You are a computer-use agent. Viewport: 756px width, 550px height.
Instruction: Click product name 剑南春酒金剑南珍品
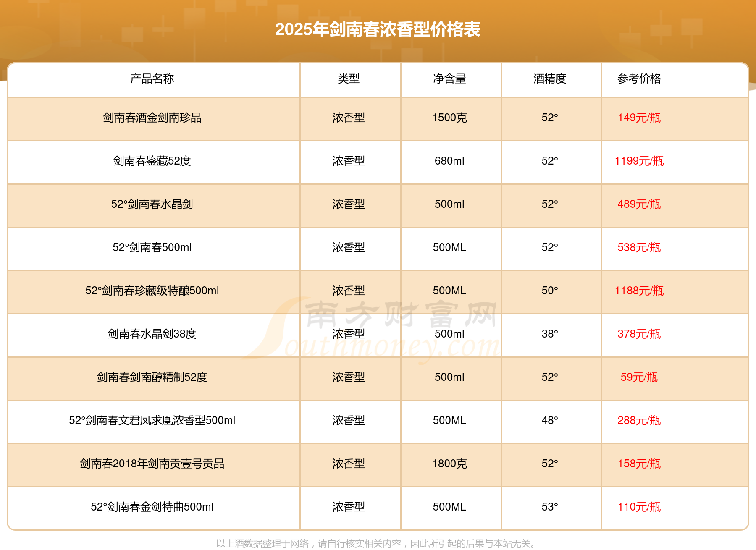(x=152, y=118)
